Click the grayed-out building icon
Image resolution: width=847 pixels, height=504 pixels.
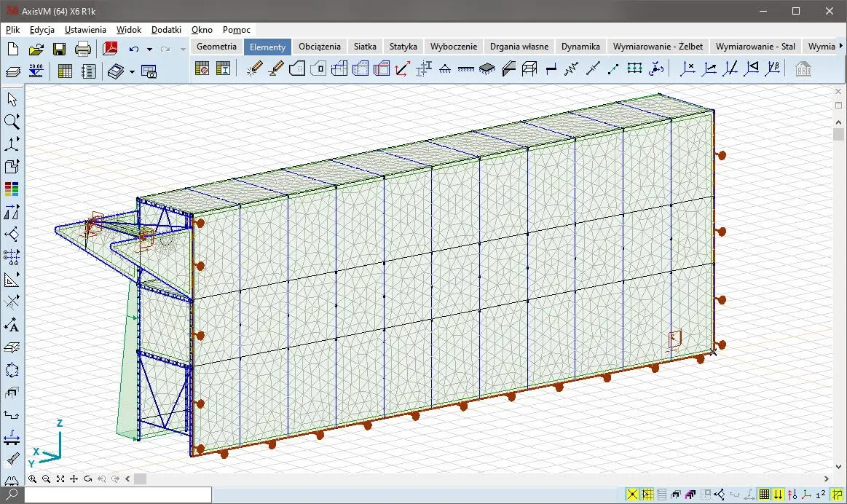coord(803,69)
